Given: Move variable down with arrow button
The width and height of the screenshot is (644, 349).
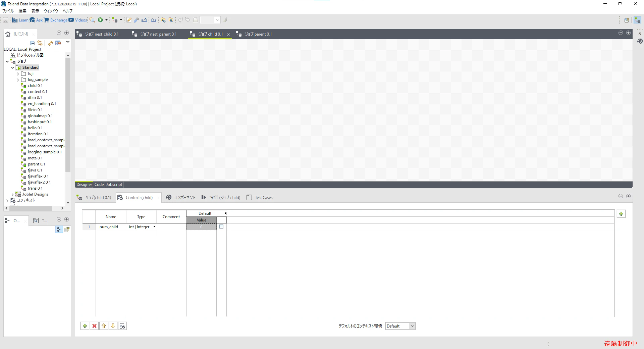Looking at the screenshot, I should (113, 326).
